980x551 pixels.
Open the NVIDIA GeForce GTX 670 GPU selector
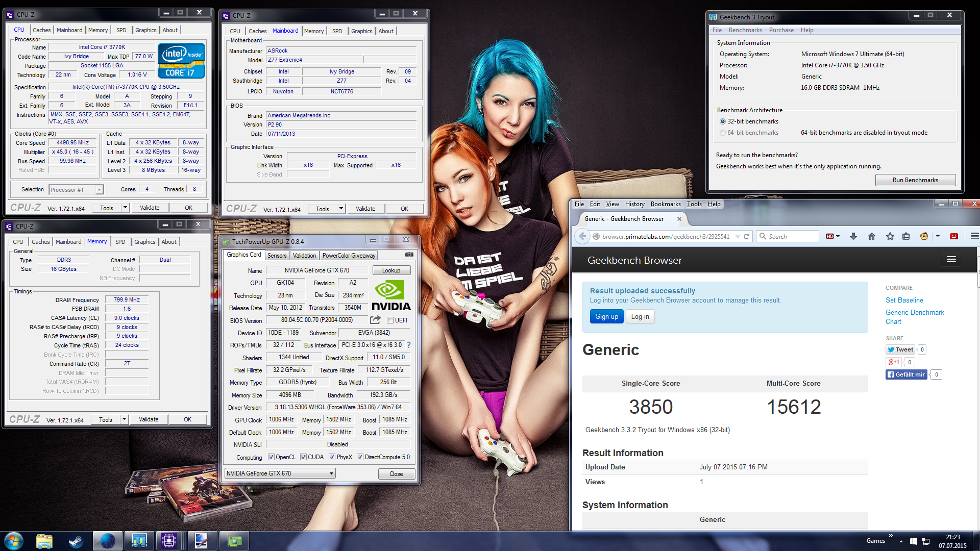[280, 473]
